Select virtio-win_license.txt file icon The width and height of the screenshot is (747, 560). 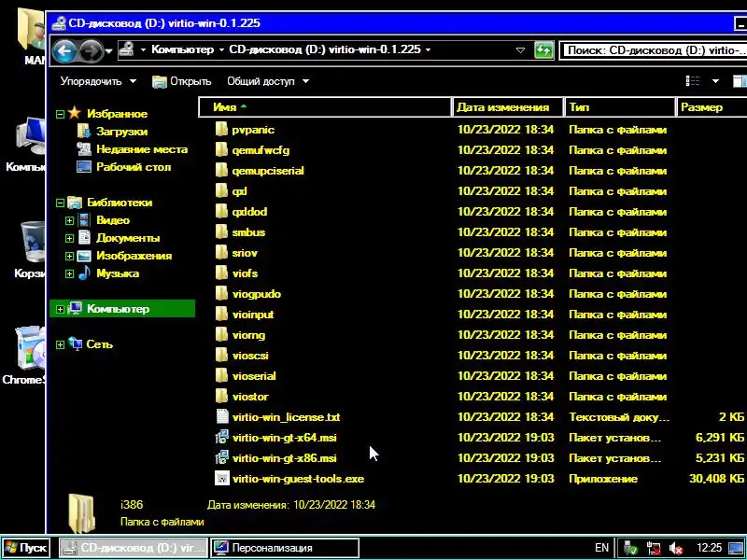coord(222,416)
